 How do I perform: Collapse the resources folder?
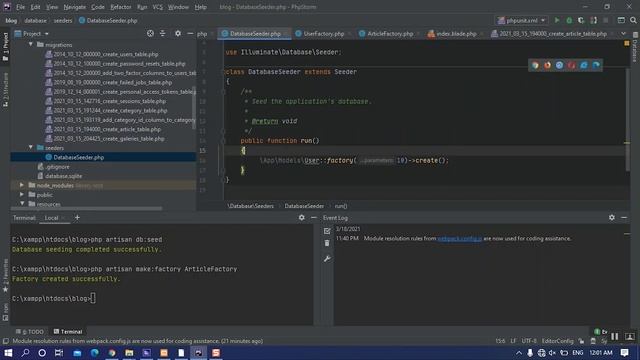22,204
